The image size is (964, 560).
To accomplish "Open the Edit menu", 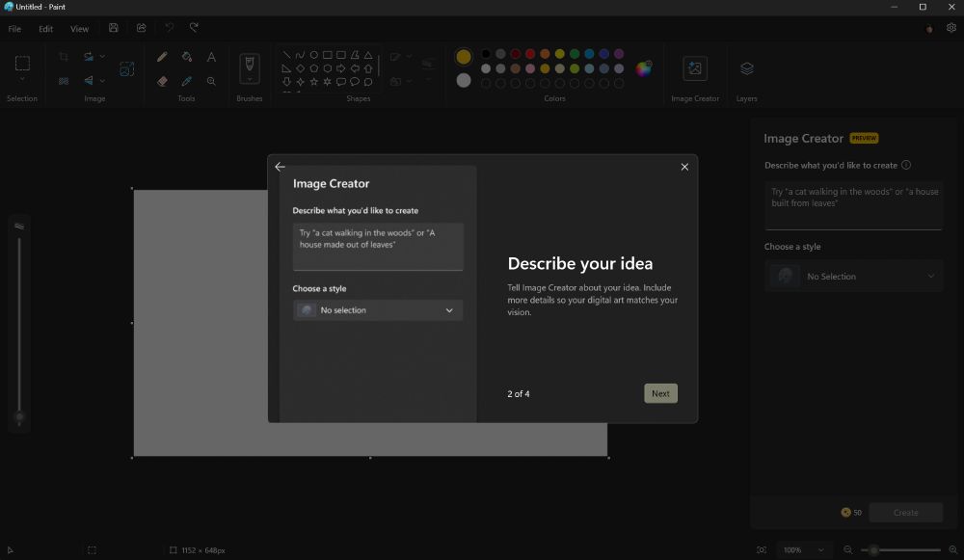I will tap(46, 29).
